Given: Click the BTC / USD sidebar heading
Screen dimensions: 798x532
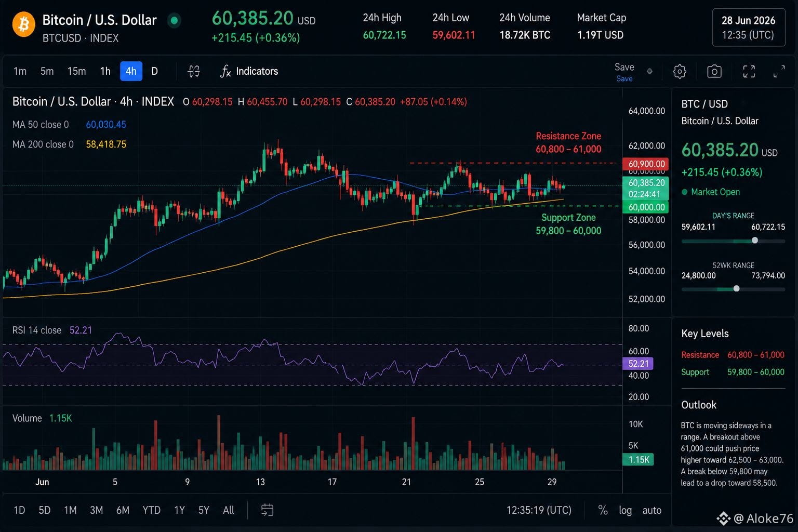Looking at the screenshot, I should (704, 104).
